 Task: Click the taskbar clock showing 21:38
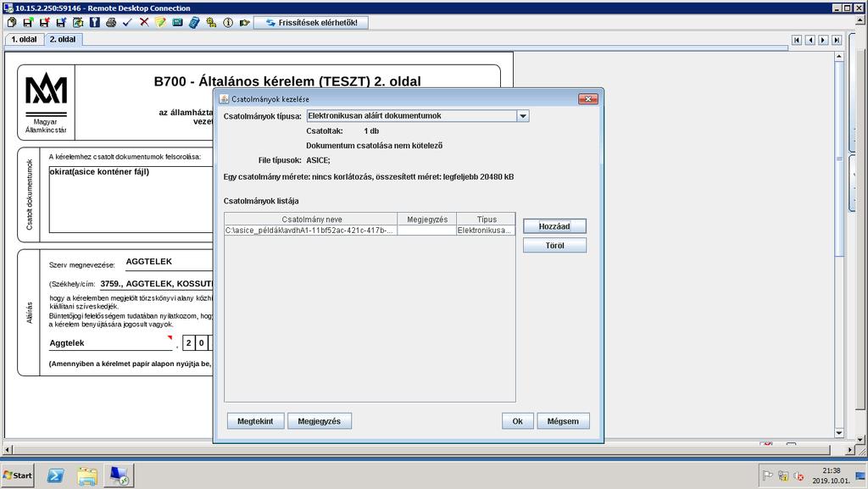click(831, 475)
